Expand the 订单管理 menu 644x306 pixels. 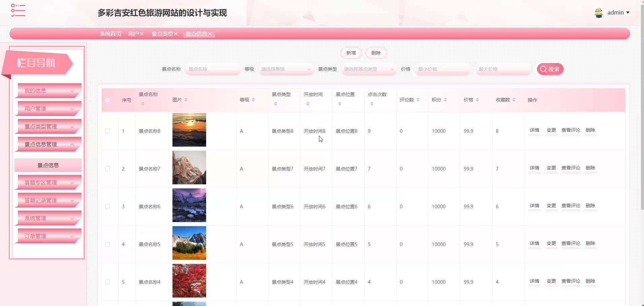[49, 236]
